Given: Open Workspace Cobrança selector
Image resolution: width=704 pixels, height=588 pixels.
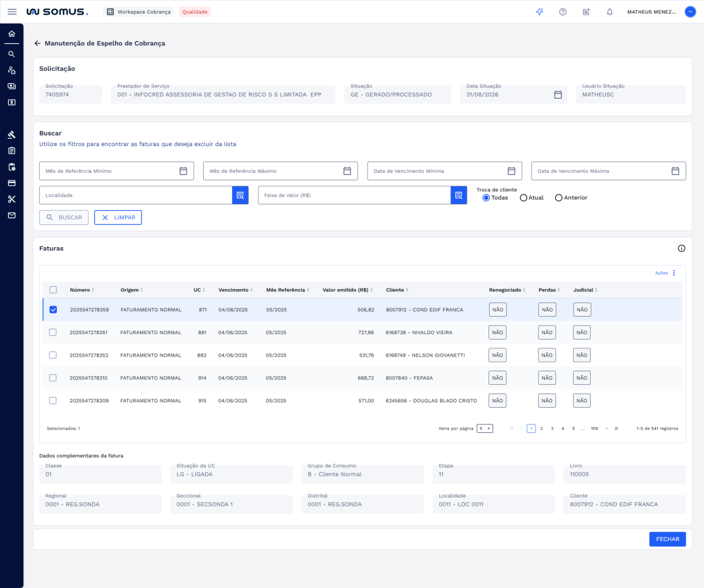Looking at the screenshot, I should pyautogui.click(x=139, y=12).
